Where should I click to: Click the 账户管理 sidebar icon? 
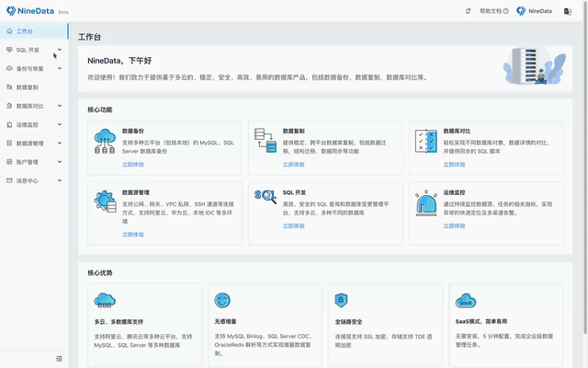[9, 162]
